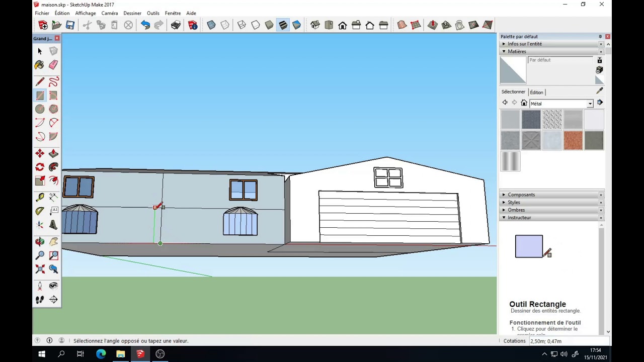The height and width of the screenshot is (362, 644).
Task: Open the Iso house view
Action: click(315, 25)
